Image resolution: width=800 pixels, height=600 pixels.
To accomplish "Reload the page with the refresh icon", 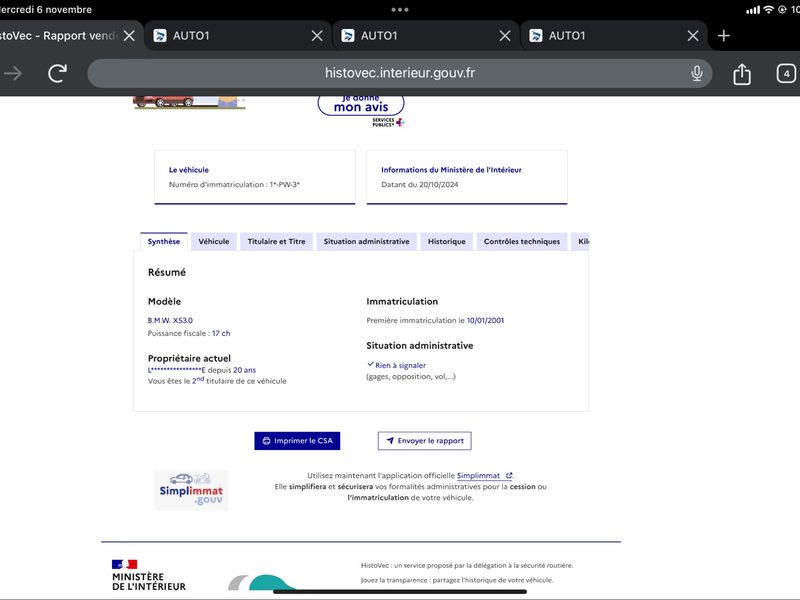I will pos(58,73).
